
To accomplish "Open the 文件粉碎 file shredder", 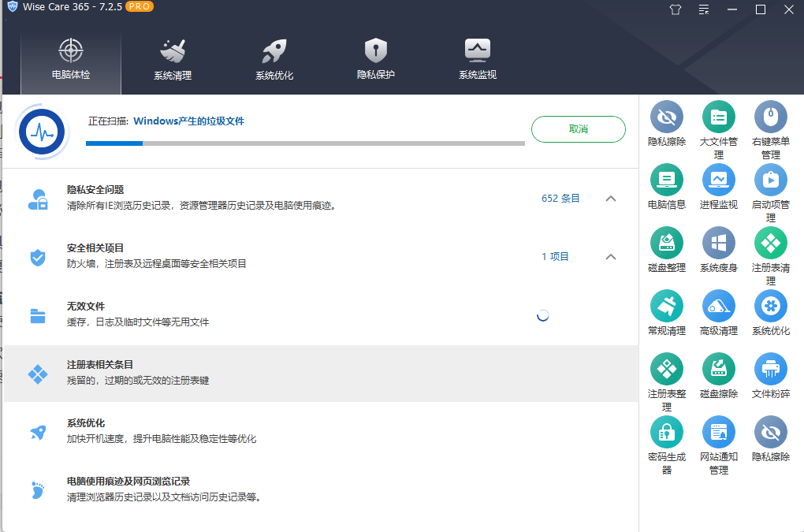I will tap(770, 377).
